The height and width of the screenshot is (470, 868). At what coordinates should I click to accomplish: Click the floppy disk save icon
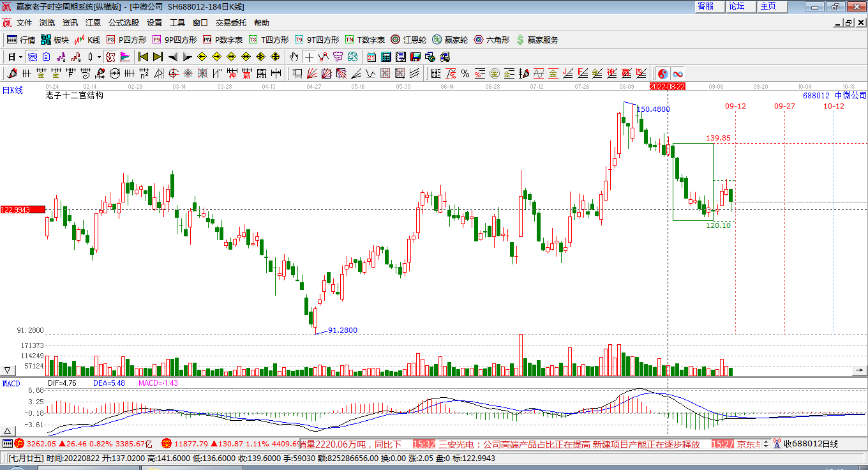tap(415, 56)
